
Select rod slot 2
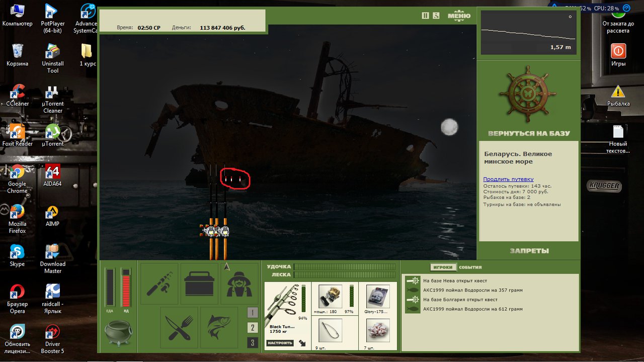coord(253,328)
